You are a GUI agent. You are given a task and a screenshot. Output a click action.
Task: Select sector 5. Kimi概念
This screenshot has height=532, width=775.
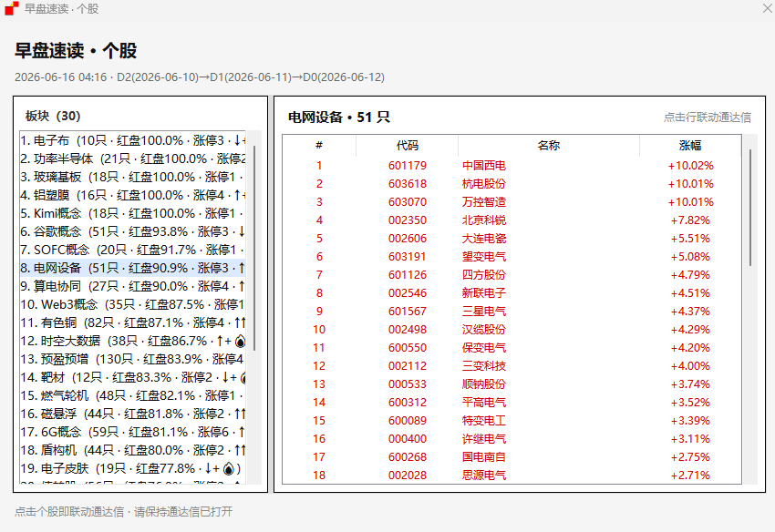coord(132,213)
